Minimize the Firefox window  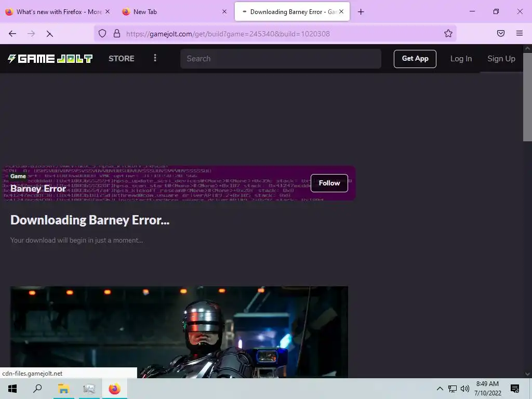pyautogui.click(x=472, y=11)
